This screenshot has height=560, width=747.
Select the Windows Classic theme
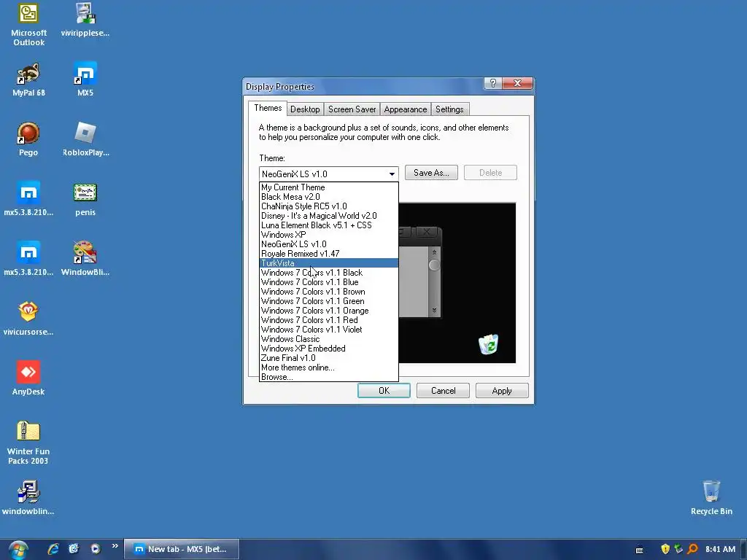(329, 339)
